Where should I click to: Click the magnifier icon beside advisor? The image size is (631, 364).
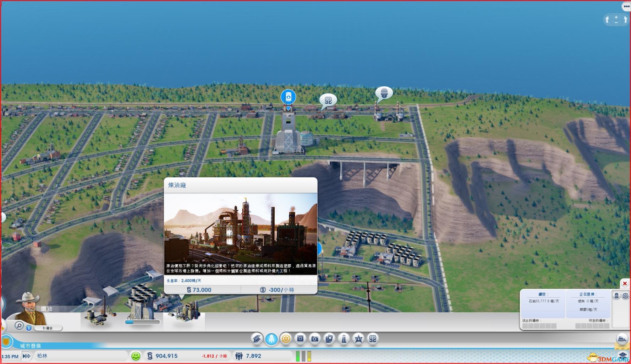tap(19, 325)
